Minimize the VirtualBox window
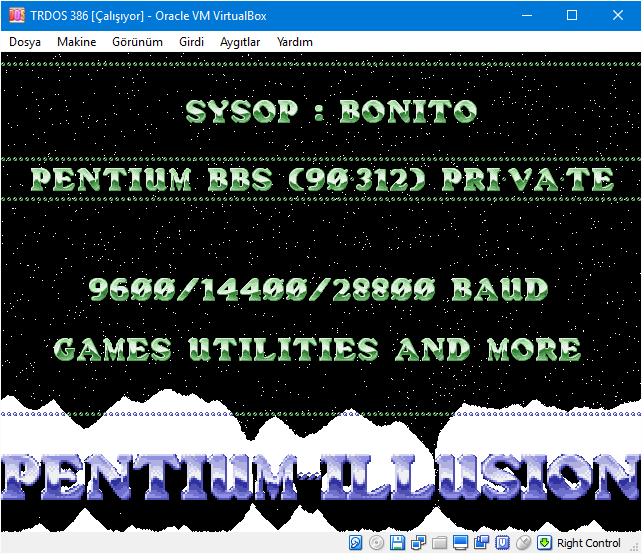This screenshot has height=554, width=642. coord(527,16)
